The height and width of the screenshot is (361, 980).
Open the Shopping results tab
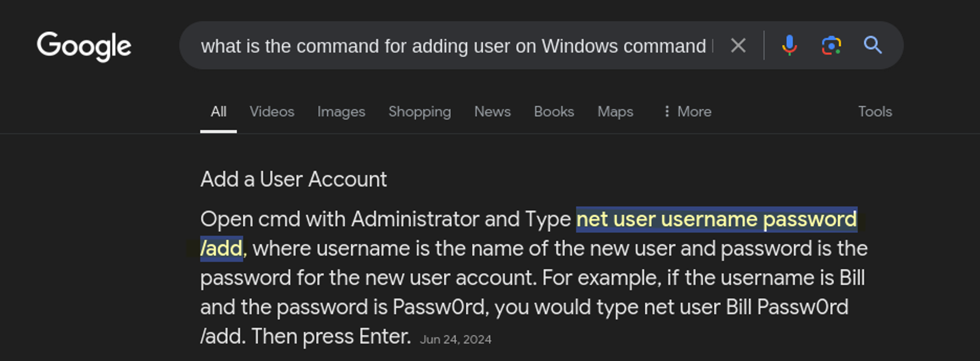point(419,112)
